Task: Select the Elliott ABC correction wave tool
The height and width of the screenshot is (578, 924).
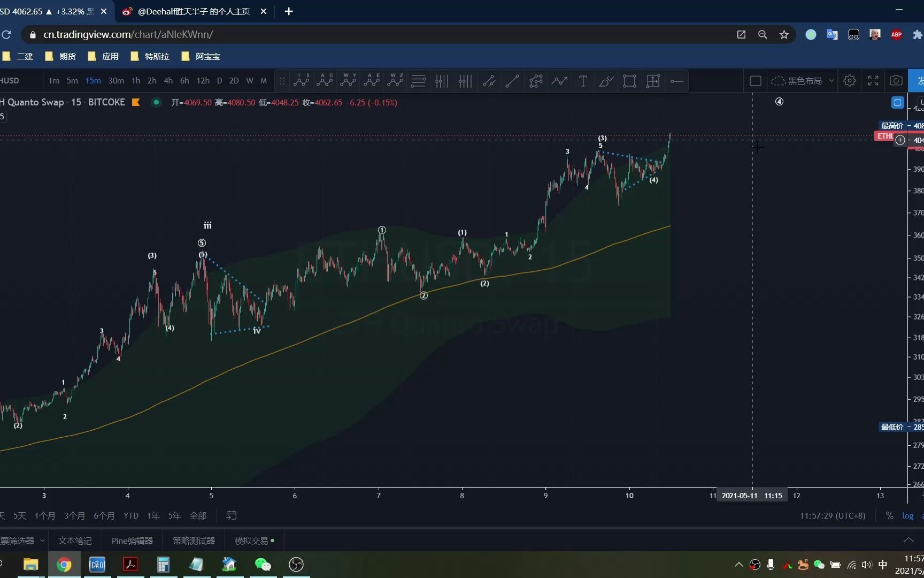Action: click(325, 81)
